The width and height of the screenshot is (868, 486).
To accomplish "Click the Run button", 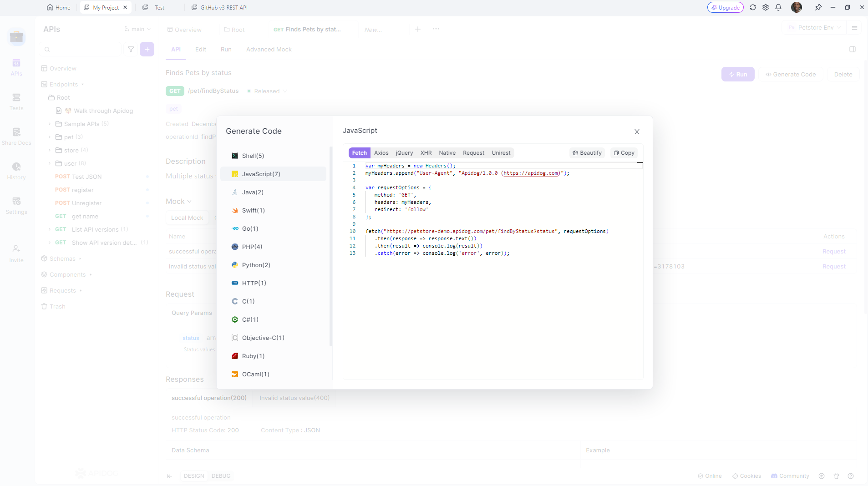I will (738, 74).
